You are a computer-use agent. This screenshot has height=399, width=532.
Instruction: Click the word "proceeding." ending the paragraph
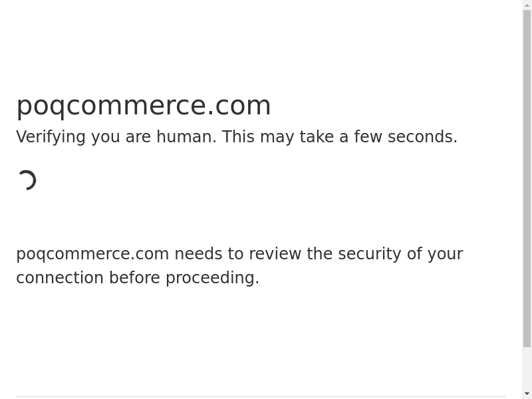(212, 278)
